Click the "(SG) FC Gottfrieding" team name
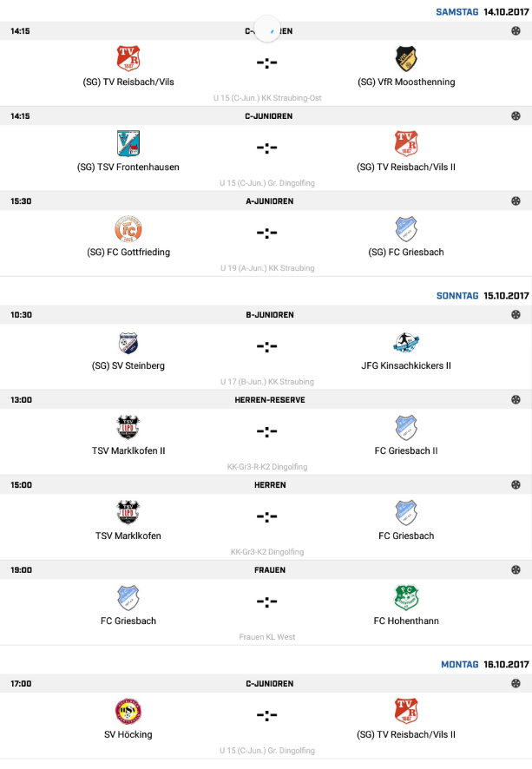The image size is (532, 769). pos(128,253)
